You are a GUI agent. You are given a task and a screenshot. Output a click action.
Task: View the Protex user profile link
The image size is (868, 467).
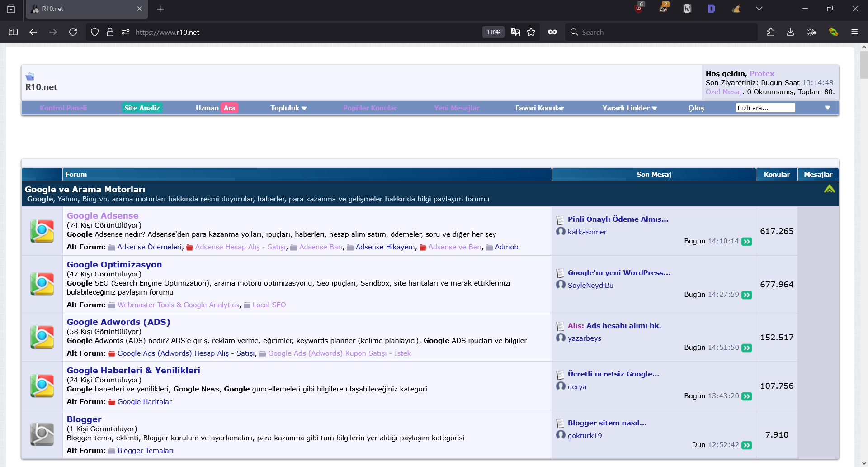click(762, 74)
